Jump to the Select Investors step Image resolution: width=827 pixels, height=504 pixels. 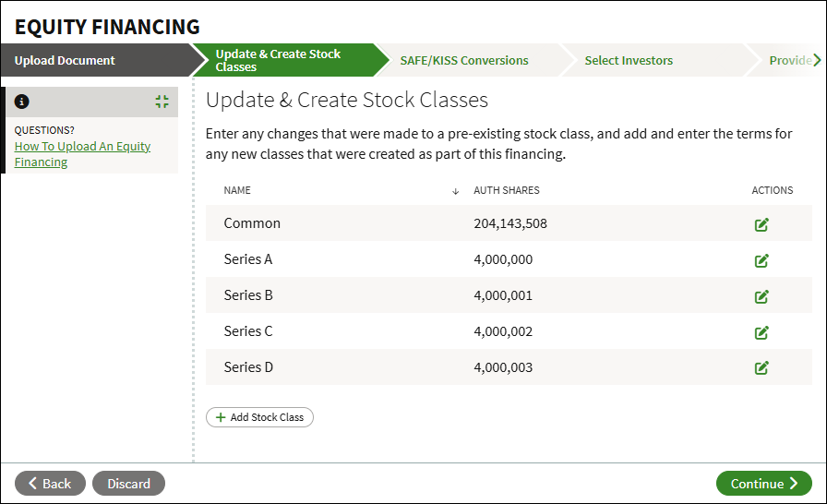629,60
